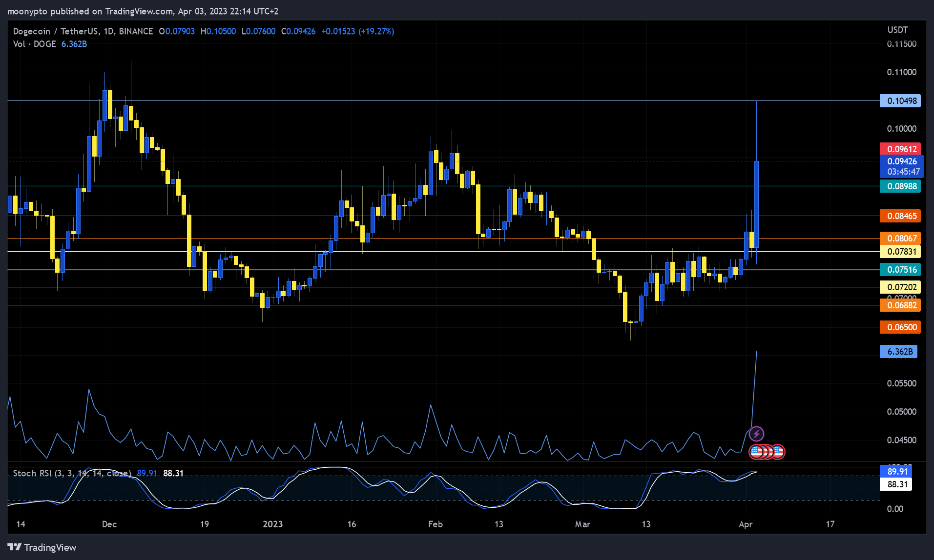This screenshot has width=934, height=560.
Task: Select the 0.10498 price line tag
Action: coord(900,101)
